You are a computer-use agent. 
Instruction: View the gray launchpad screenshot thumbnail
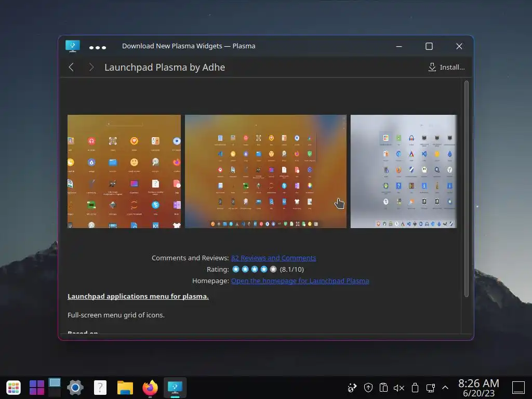[403, 171]
